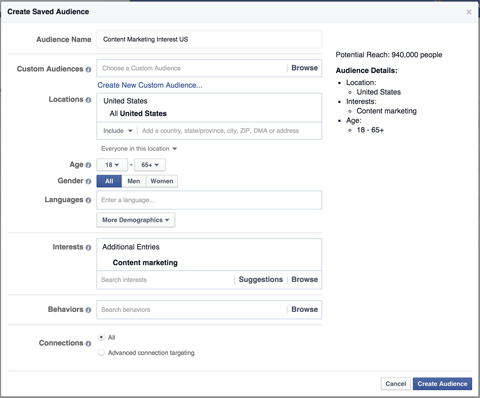Click the info icon beside Gender

[88, 181]
